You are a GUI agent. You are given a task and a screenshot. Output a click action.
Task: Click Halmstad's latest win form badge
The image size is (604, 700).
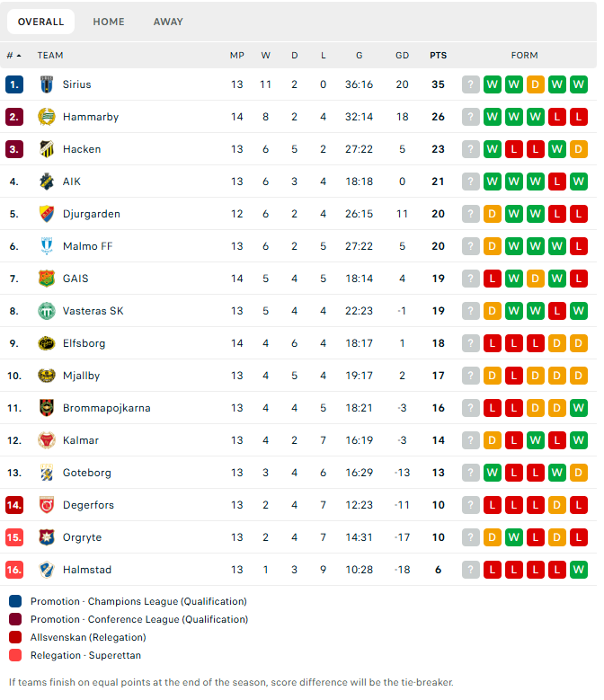tap(578, 570)
